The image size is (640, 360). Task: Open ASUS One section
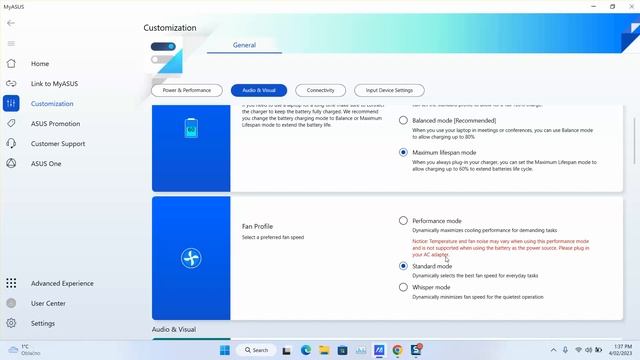(46, 164)
